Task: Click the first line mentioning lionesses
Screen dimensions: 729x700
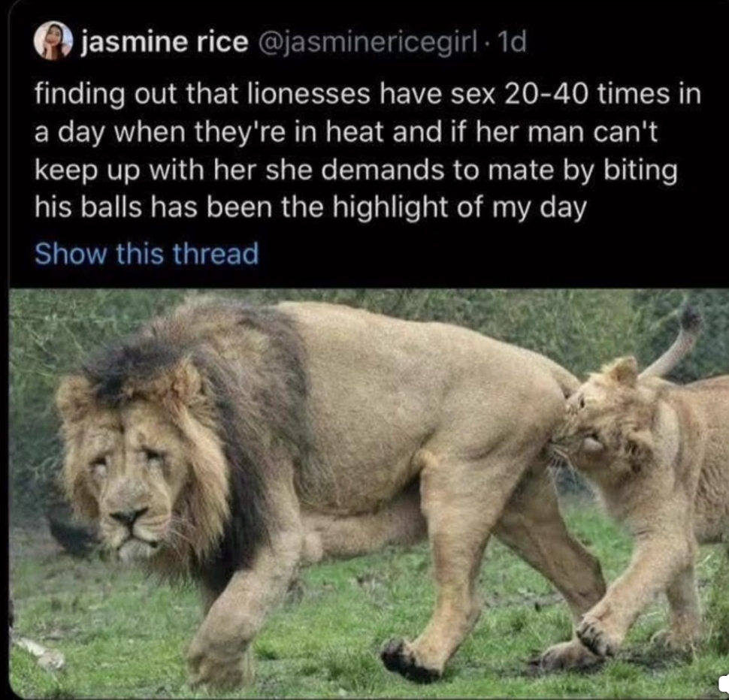Action: point(368,95)
